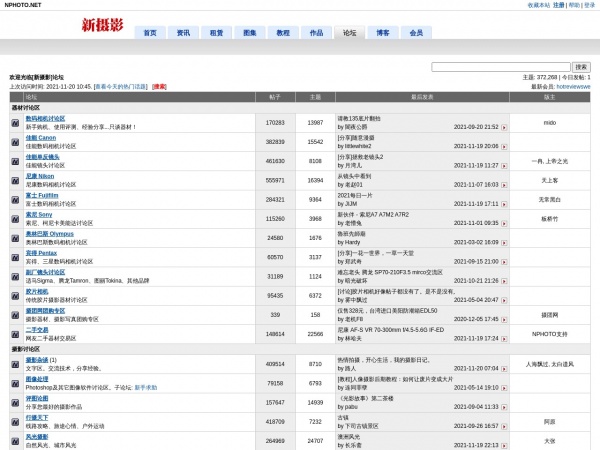Click the 注册 link at top right
Screen dimensions: 600x450
coord(558,5)
